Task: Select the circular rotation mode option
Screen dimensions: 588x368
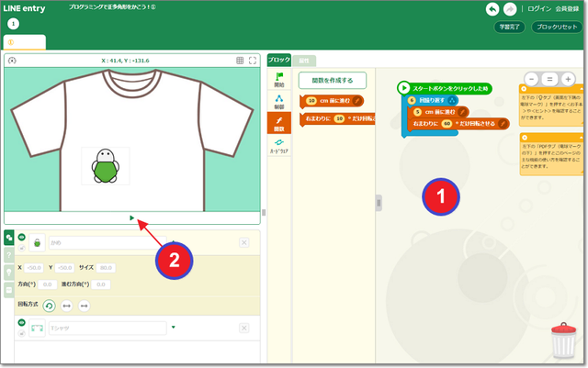Action: 50,306
